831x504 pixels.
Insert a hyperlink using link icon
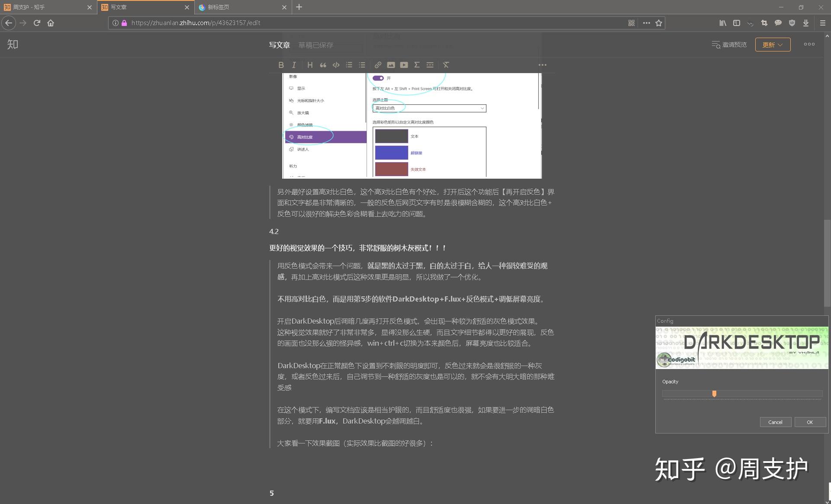click(378, 65)
